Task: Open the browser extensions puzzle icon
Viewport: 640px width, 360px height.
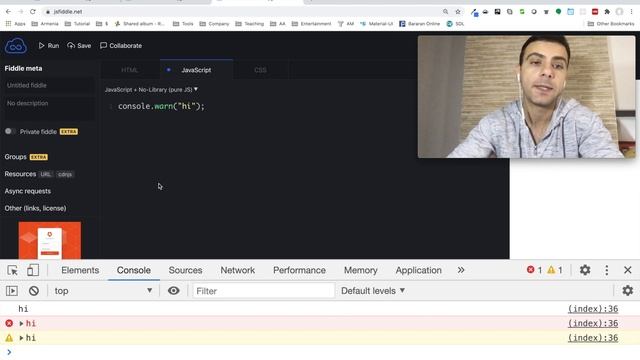Action: 607,11
